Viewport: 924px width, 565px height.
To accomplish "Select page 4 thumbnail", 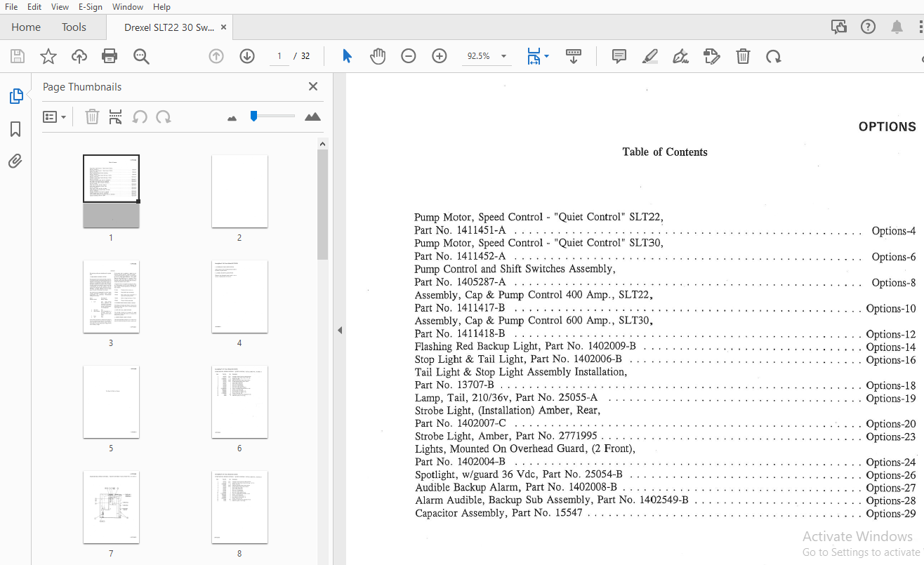I will click(x=239, y=296).
